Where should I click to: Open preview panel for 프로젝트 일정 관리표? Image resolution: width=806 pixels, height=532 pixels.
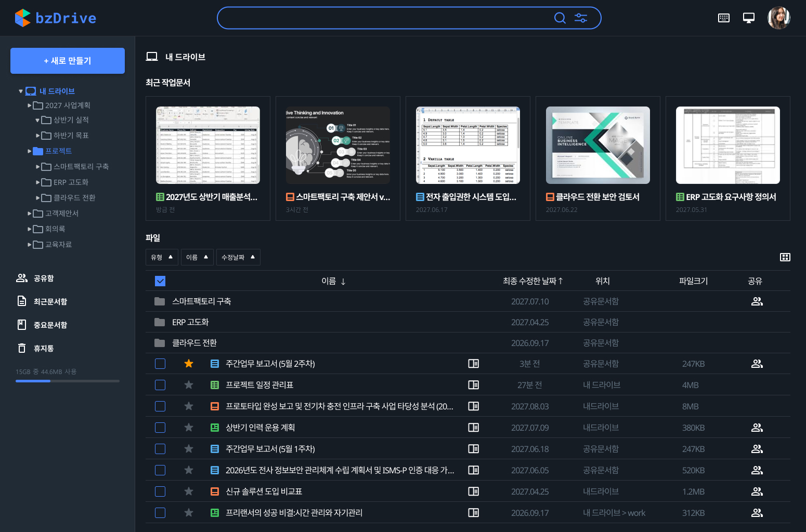[473, 385]
